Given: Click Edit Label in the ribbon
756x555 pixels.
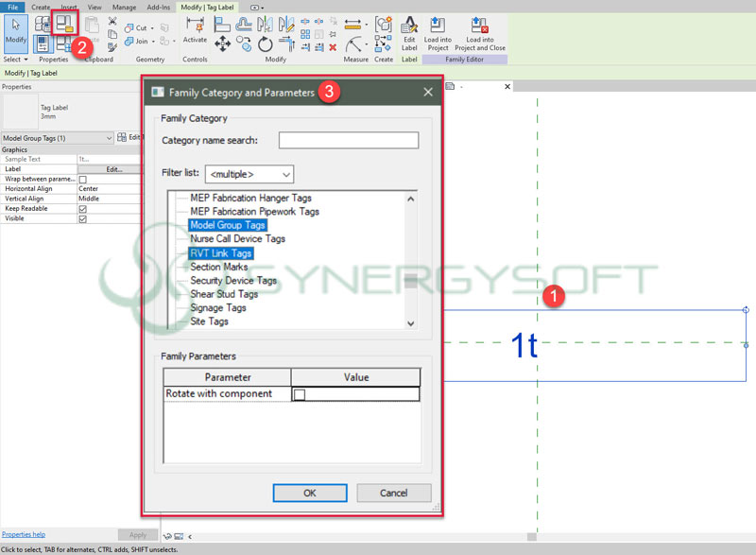Looking at the screenshot, I should 409,31.
